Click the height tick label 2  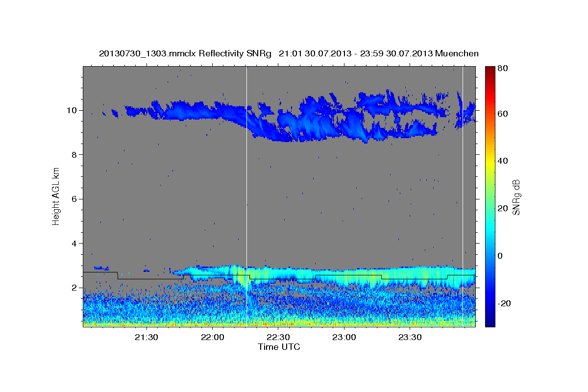click(x=74, y=288)
